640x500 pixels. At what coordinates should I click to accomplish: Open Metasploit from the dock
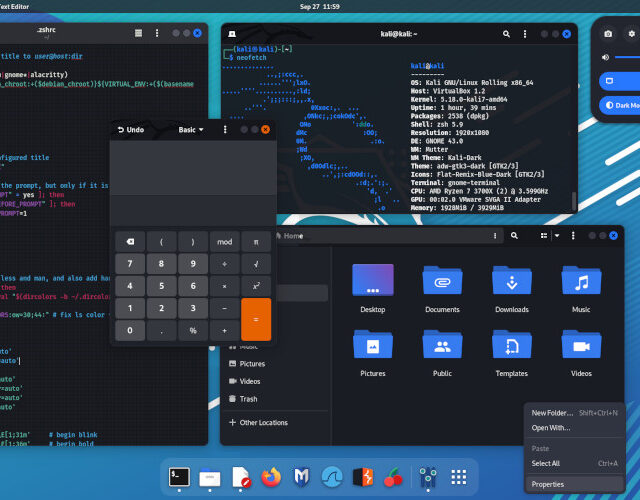302,477
